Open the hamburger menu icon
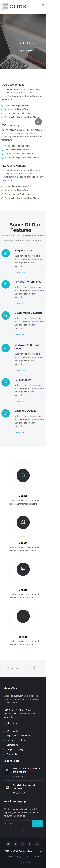This screenshot has width=60, height=868. [x=43, y=5]
